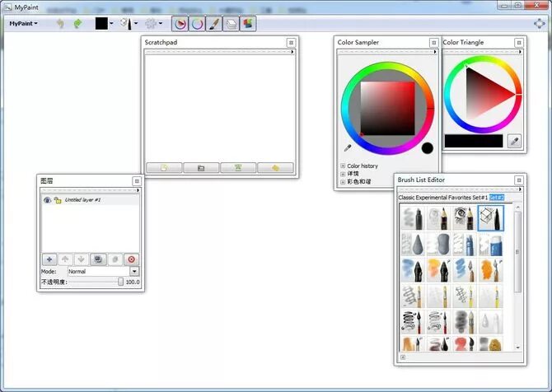
Task: Toggle visibility eye of Untitled layer #1
Action: pos(47,200)
